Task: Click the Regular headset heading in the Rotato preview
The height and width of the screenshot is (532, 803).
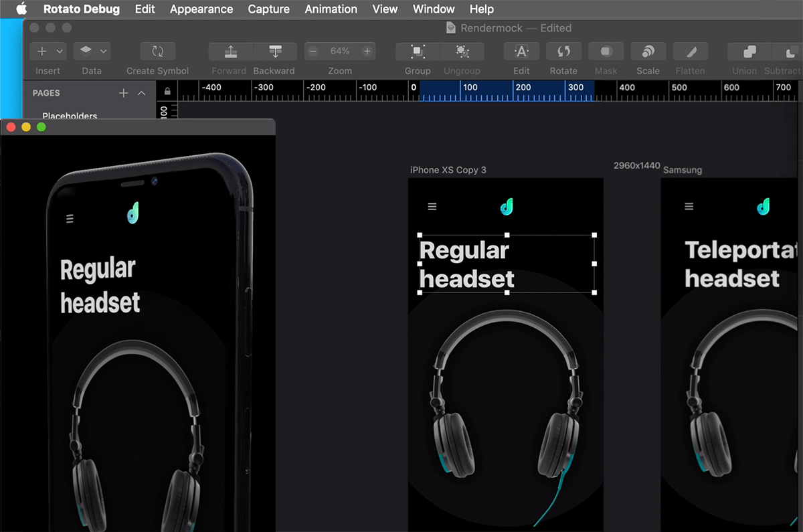Action: pyautogui.click(x=100, y=286)
